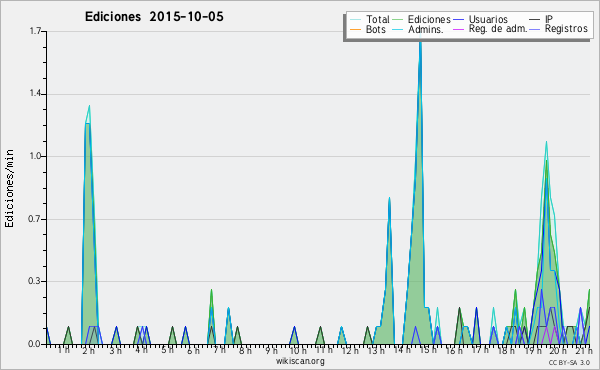This screenshot has width=600, height=370.
Task: Click the '20 h' x-axis tick label
Action: click(x=559, y=350)
